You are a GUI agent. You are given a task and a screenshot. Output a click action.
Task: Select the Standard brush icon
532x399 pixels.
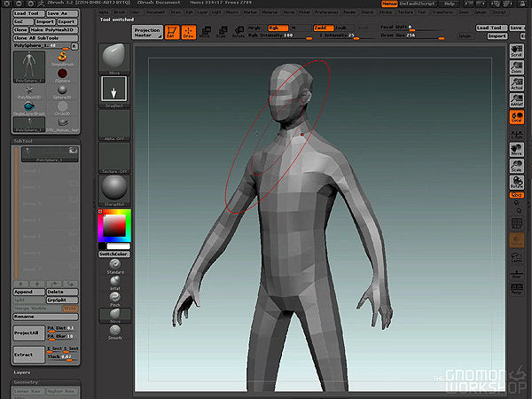[113, 265]
